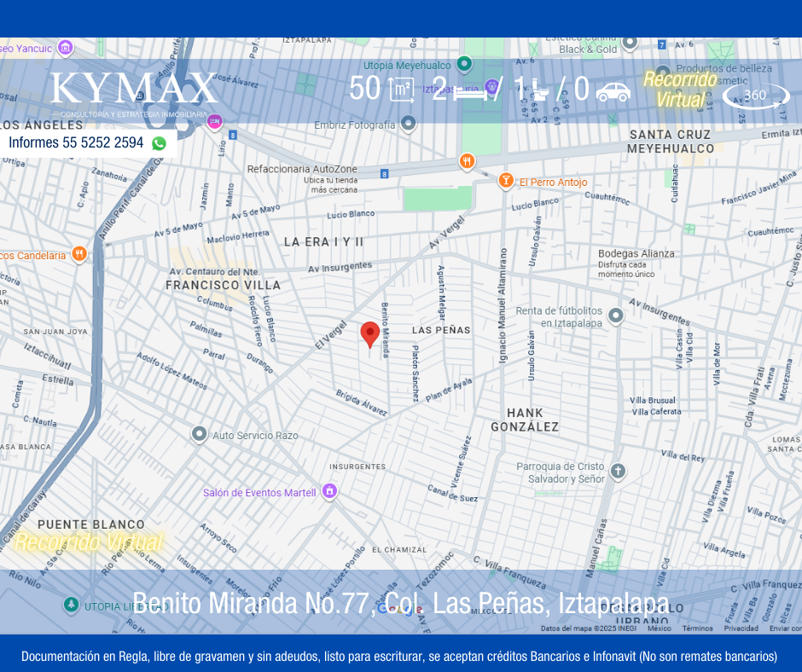
Task: Click the Documentación en Regla footer text
Action: pyautogui.click(x=399, y=656)
